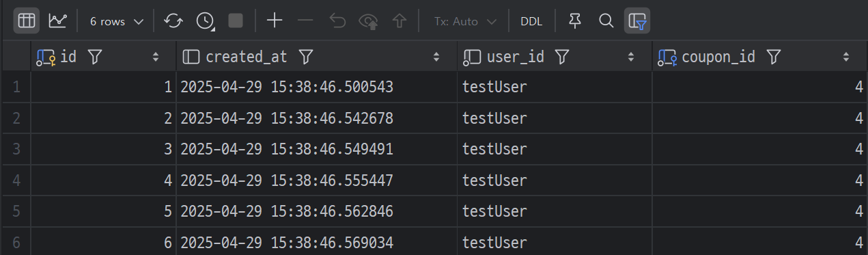
Task: Open the 6 rows page size dropdown
Action: pyautogui.click(x=117, y=21)
